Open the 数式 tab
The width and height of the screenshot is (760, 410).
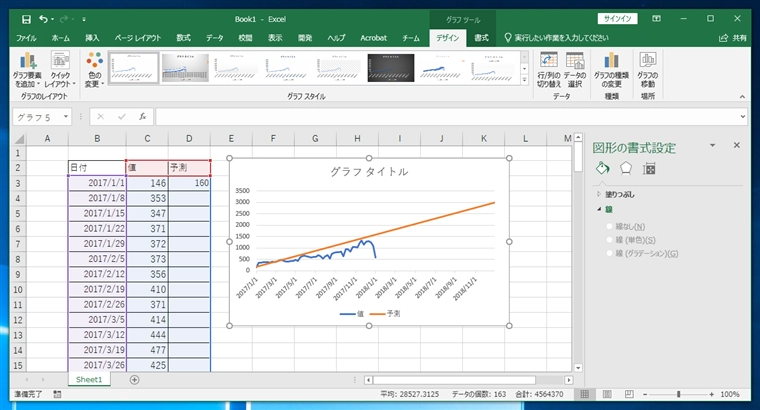click(x=183, y=38)
